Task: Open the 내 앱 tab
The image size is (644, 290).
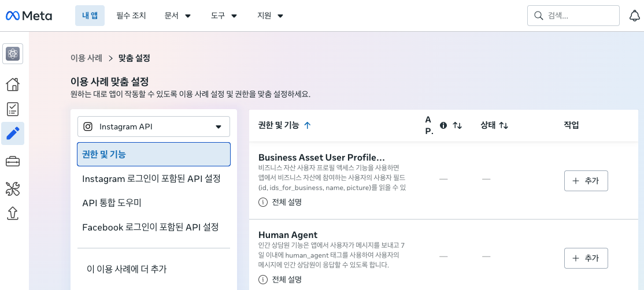Action: pyautogui.click(x=90, y=16)
